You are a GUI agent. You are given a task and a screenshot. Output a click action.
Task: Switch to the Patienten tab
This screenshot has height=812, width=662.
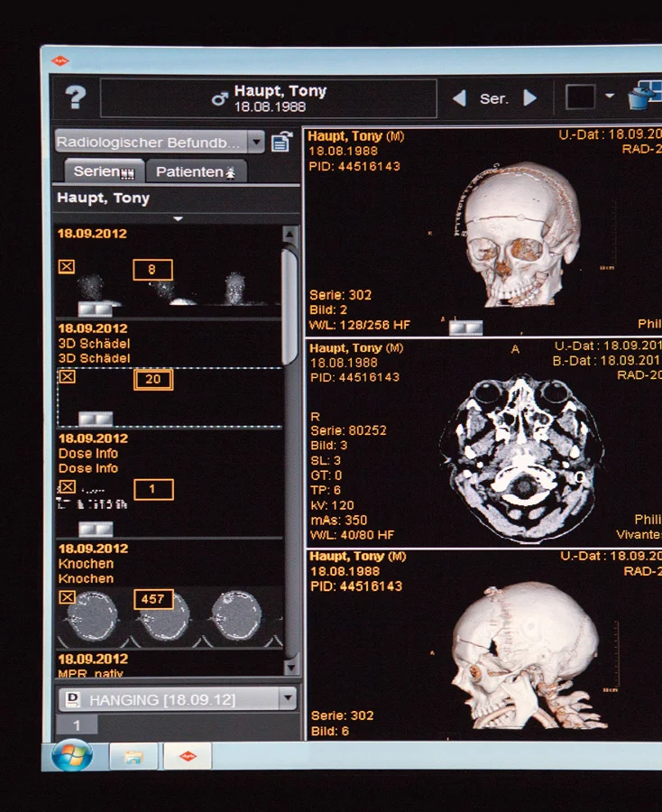point(196,171)
